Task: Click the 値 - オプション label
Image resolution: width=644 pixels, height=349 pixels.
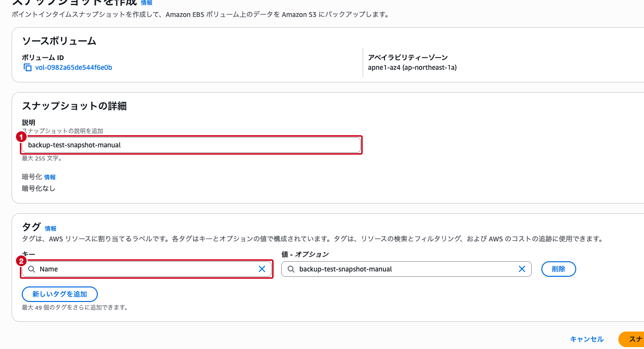Action: pyautogui.click(x=305, y=254)
